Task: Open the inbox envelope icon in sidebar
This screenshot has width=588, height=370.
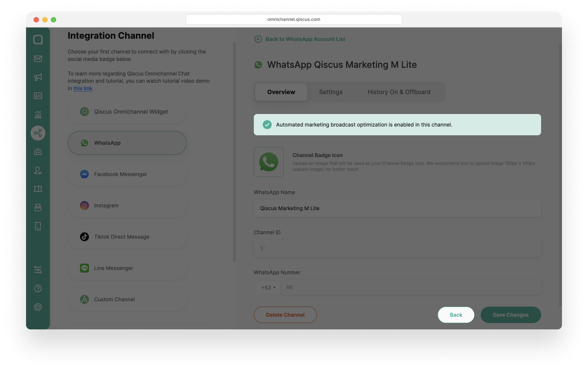Action: coord(38,58)
